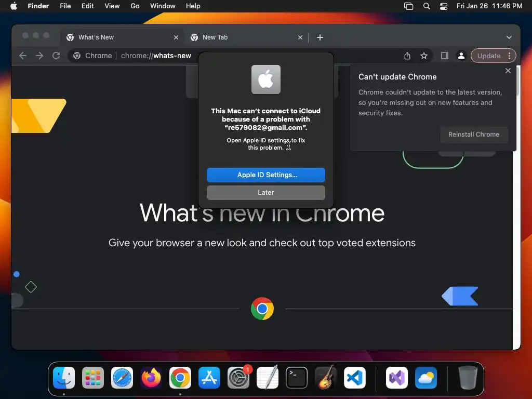The width and height of the screenshot is (532, 399).
Task: Open Google Chrome from the Dock
Action: [x=180, y=378]
